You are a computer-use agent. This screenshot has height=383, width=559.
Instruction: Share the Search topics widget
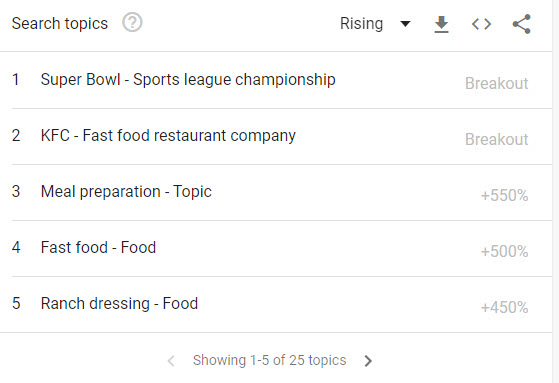(522, 24)
